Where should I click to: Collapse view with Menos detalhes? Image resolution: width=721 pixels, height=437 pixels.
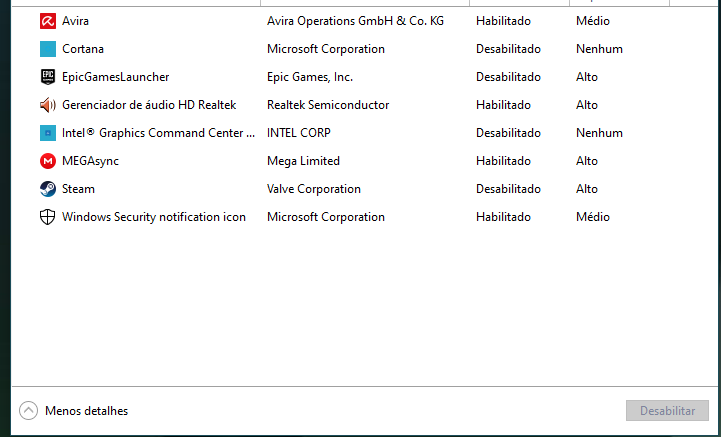pos(74,411)
